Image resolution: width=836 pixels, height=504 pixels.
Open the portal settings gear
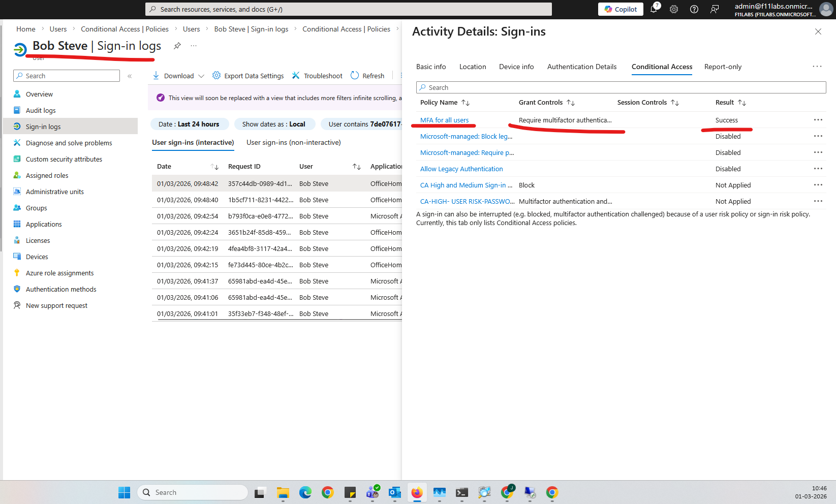click(674, 9)
